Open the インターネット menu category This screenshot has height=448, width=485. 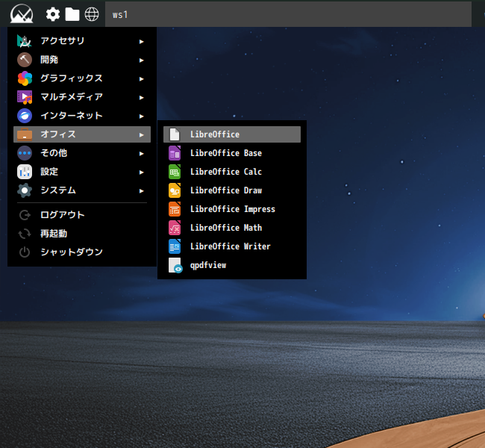click(82, 116)
